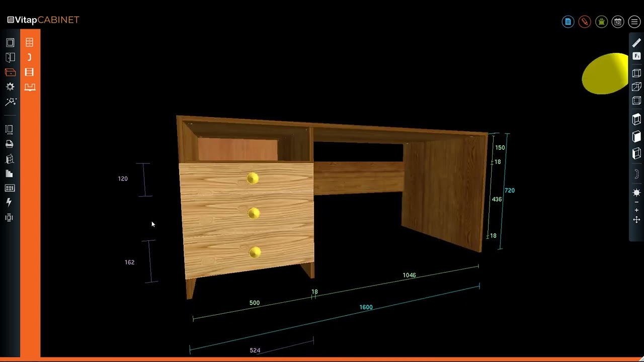Image resolution: width=644 pixels, height=362 pixels.
Task: Open the blue document icon at top
Action: [568, 22]
